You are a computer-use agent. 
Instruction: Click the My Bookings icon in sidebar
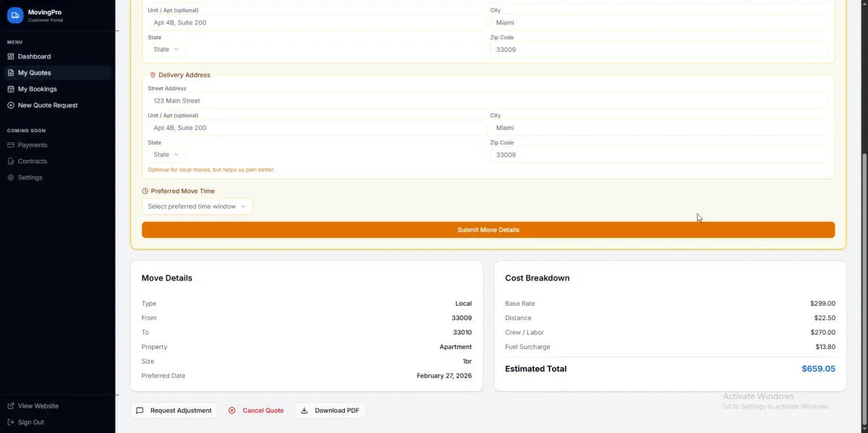[11, 90]
